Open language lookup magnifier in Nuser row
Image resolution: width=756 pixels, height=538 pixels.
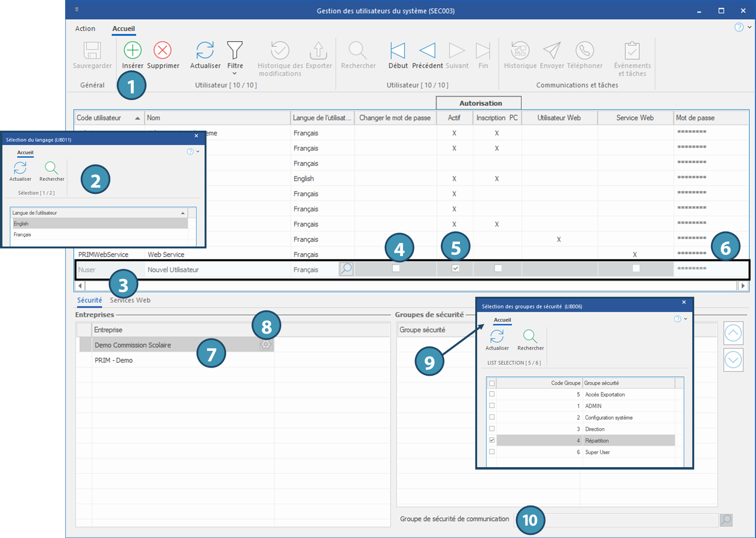pyautogui.click(x=346, y=269)
